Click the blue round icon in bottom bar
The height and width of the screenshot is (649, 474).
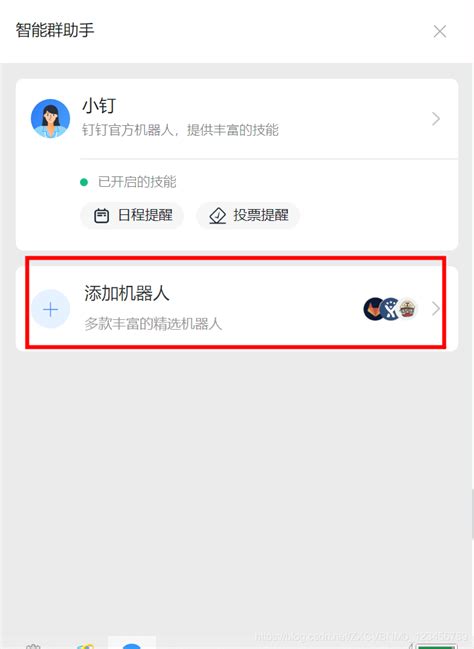point(132,646)
